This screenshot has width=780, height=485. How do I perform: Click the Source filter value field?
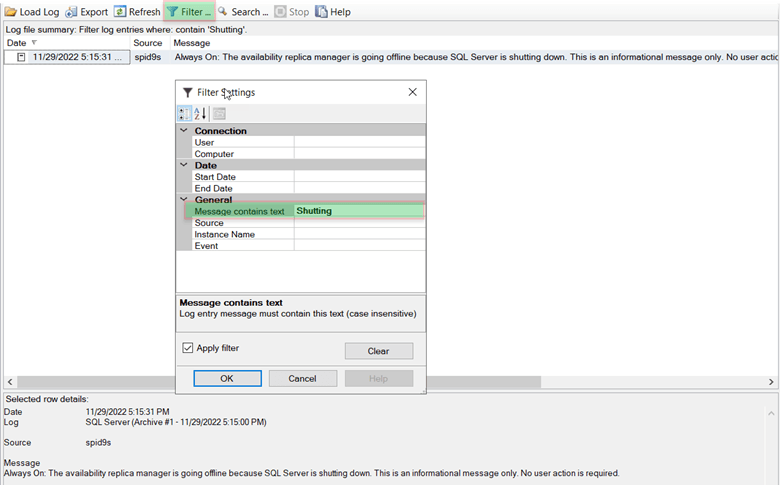pos(360,223)
